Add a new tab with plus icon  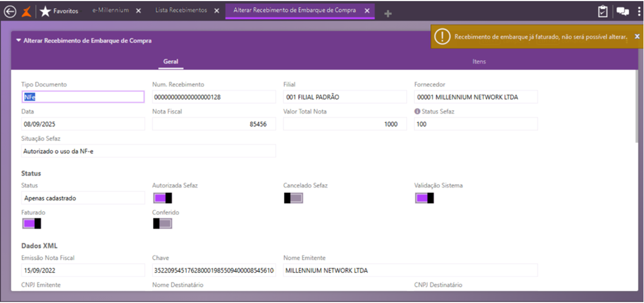tap(388, 14)
